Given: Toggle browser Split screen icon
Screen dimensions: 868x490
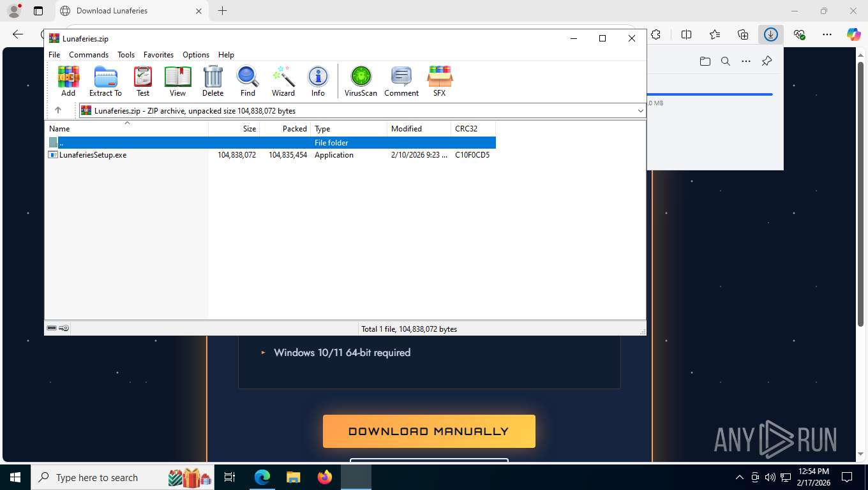Looking at the screenshot, I should pos(687,34).
